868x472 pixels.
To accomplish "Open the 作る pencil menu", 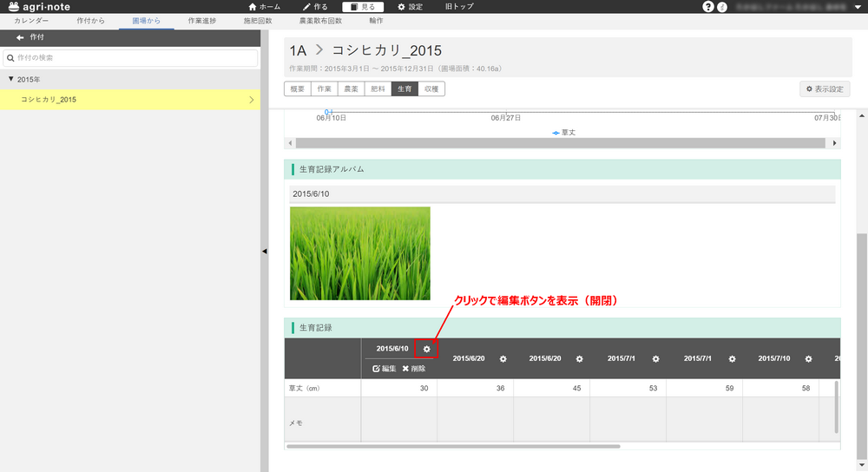I will pyautogui.click(x=317, y=7).
